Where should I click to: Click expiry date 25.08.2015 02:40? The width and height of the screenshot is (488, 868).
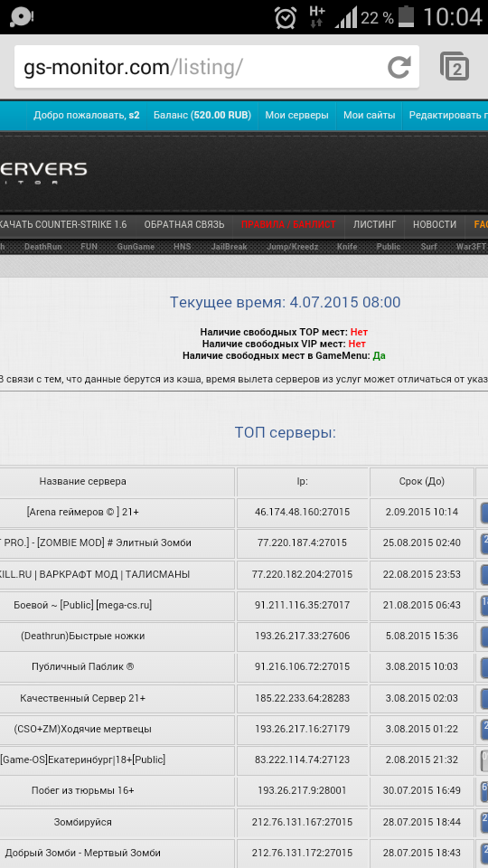(x=422, y=543)
